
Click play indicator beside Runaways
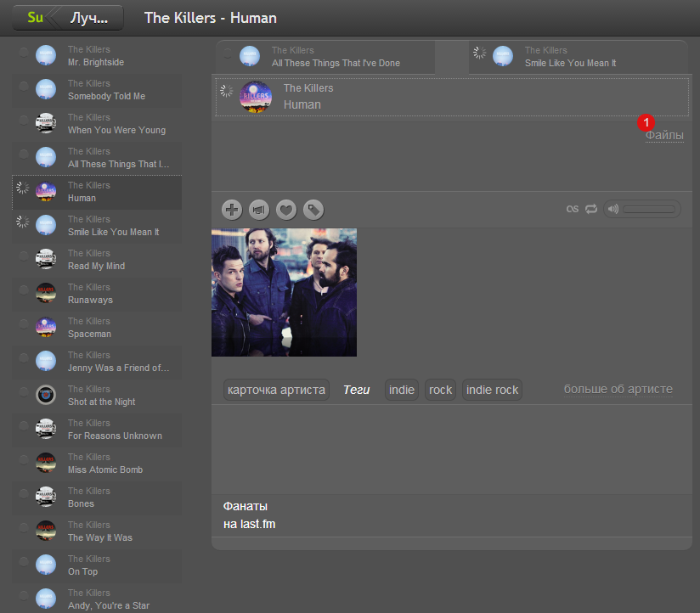[23, 290]
